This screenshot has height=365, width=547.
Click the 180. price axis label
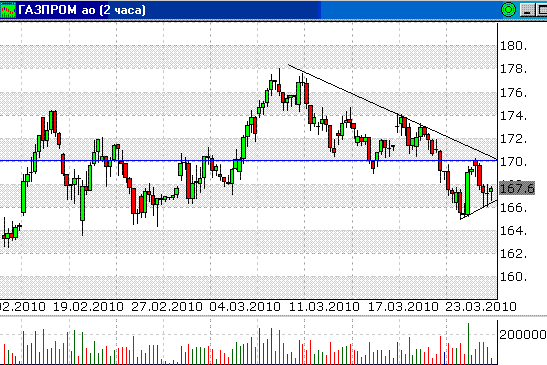pyautogui.click(x=514, y=46)
